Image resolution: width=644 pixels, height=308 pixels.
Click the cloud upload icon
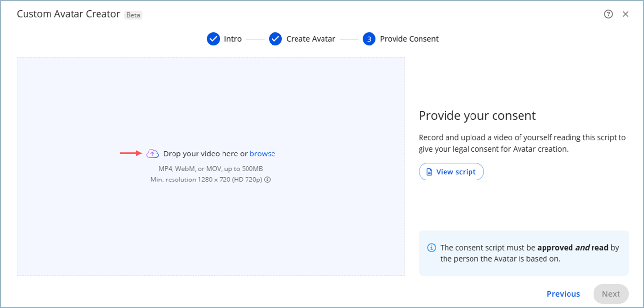click(x=152, y=154)
